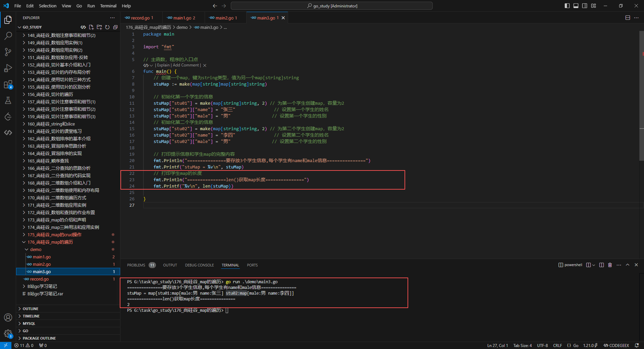Open the Selection menu
Viewport: 644px width, 349px height.
point(48,6)
